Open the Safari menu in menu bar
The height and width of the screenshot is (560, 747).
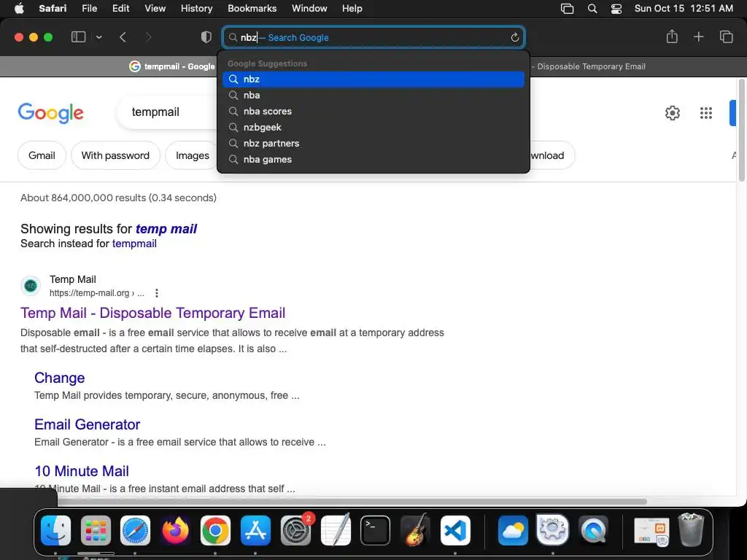point(53,8)
